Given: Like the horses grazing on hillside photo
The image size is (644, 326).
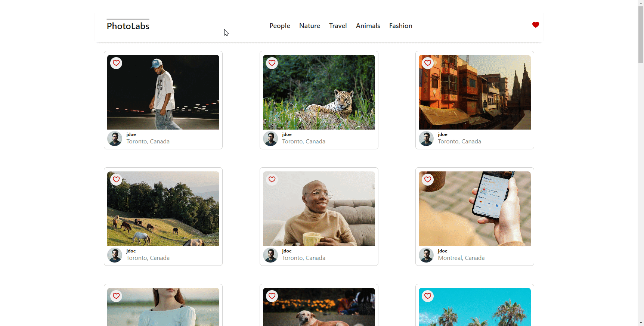Looking at the screenshot, I should 116,180.
